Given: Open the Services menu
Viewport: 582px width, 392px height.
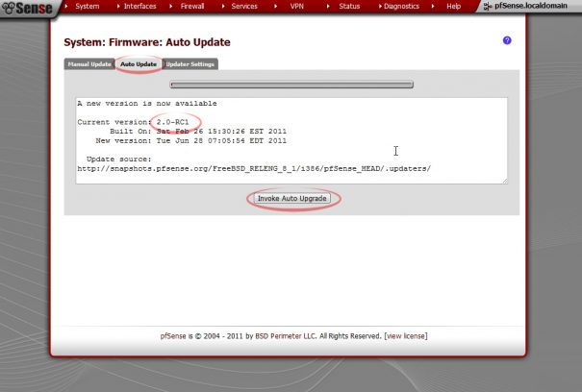Looking at the screenshot, I should pyautogui.click(x=243, y=7).
